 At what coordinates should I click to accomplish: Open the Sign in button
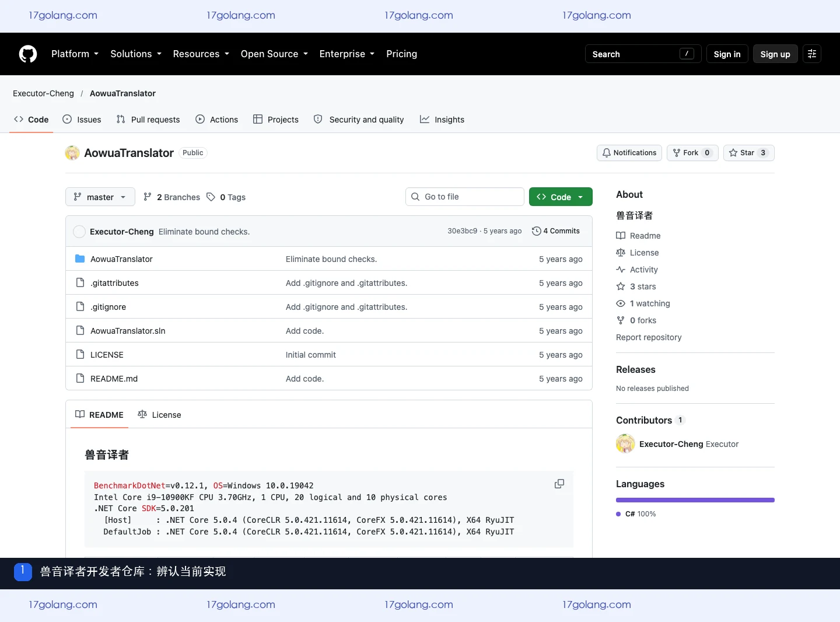pos(727,54)
